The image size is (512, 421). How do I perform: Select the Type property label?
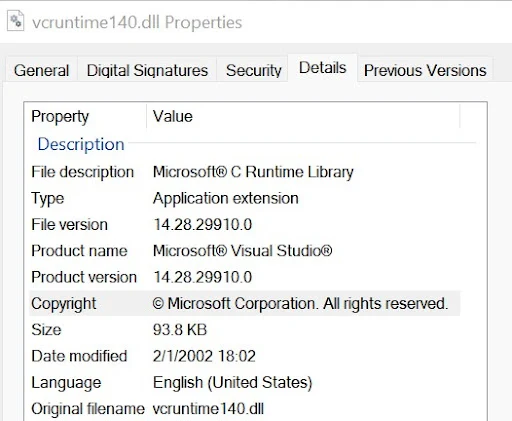(48, 199)
